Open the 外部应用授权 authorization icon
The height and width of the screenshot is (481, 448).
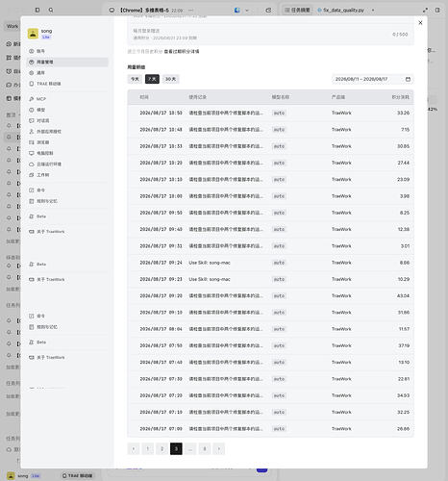tap(32, 132)
